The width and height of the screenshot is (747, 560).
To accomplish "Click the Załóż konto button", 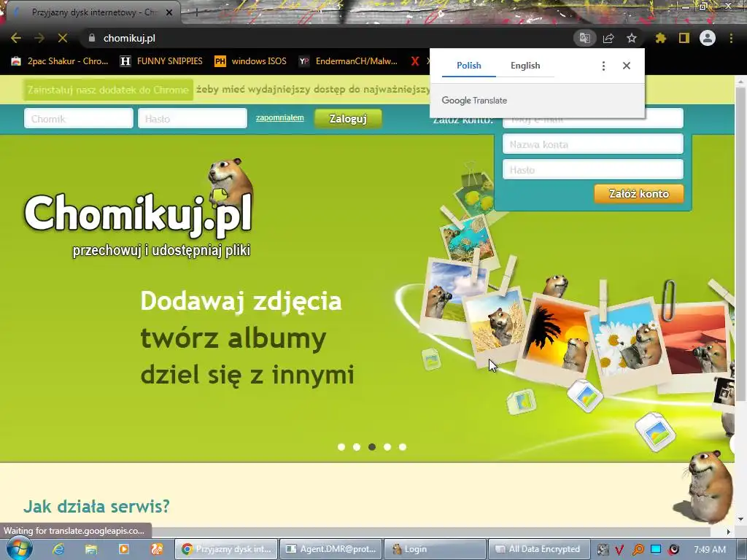I will tap(639, 194).
